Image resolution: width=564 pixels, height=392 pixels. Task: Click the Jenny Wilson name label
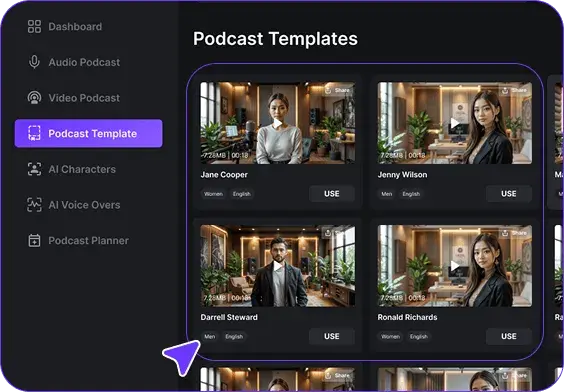point(402,175)
